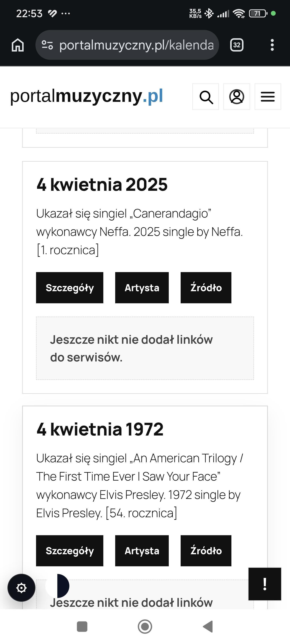Open the site info icon in address bar
This screenshot has width=290, height=644.
tap(47, 45)
